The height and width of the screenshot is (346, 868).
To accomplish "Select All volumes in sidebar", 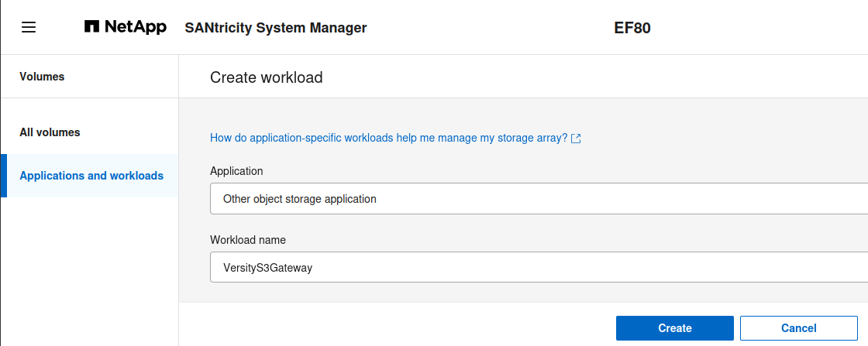I will (x=50, y=132).
